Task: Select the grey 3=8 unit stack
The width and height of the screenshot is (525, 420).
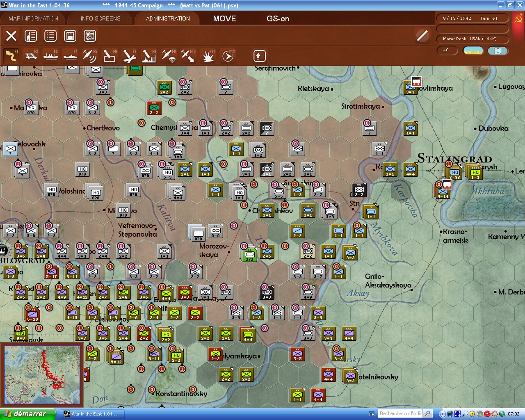Action: click(178, 152)
